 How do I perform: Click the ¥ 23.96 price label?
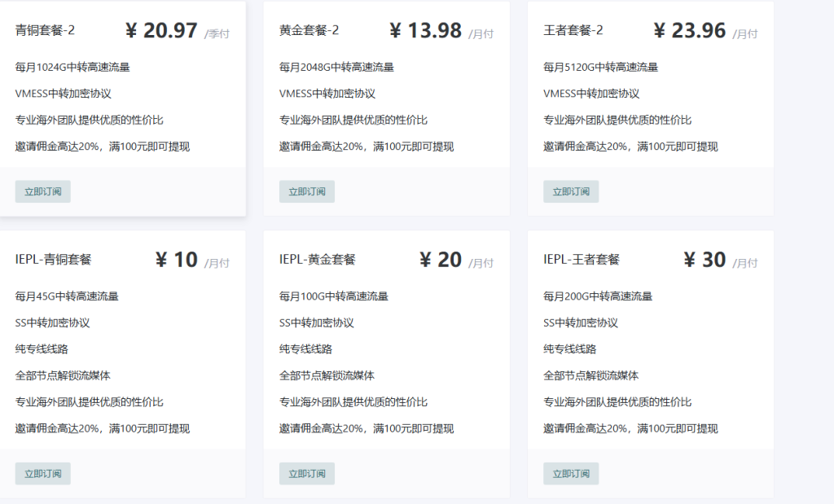[690, 31]
